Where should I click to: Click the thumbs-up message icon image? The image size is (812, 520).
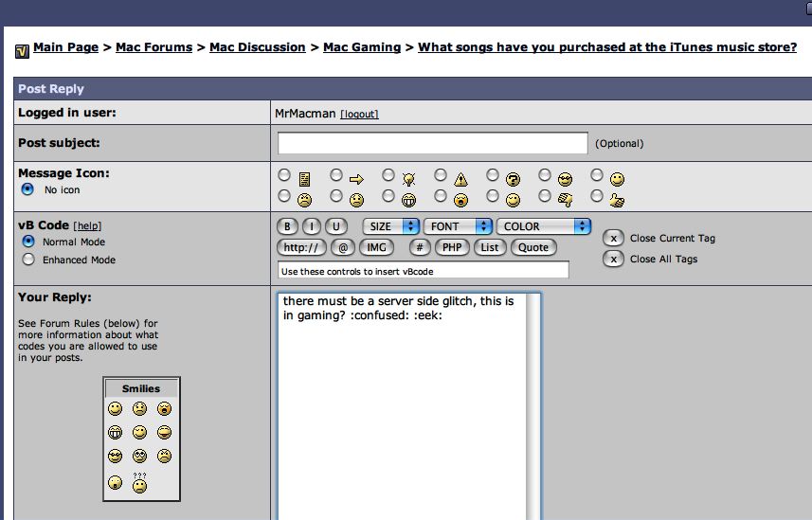pyautogui.click(x=617, y=200)
